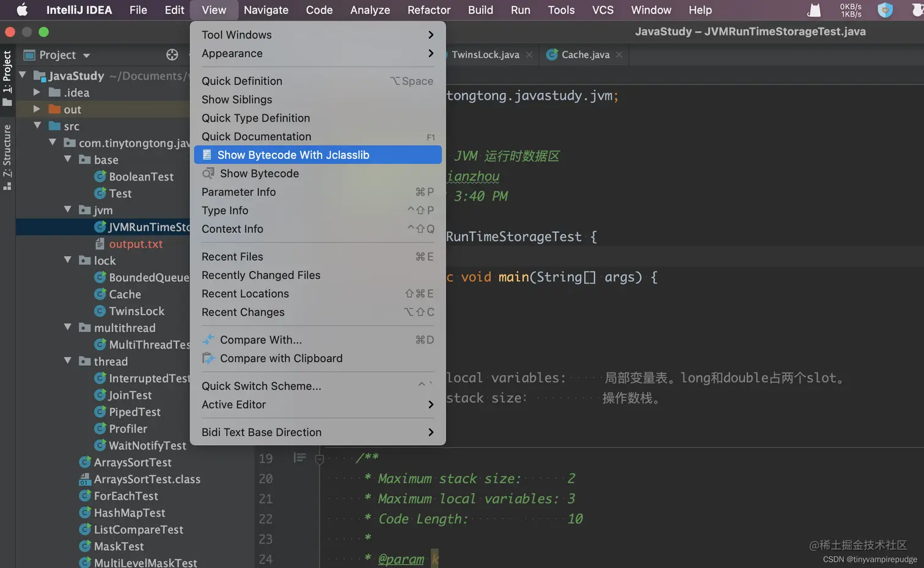Image resolution: width=924 pixels, height=568 pixels.
Task: Open the Navigate menu
Action: point(266,10)
